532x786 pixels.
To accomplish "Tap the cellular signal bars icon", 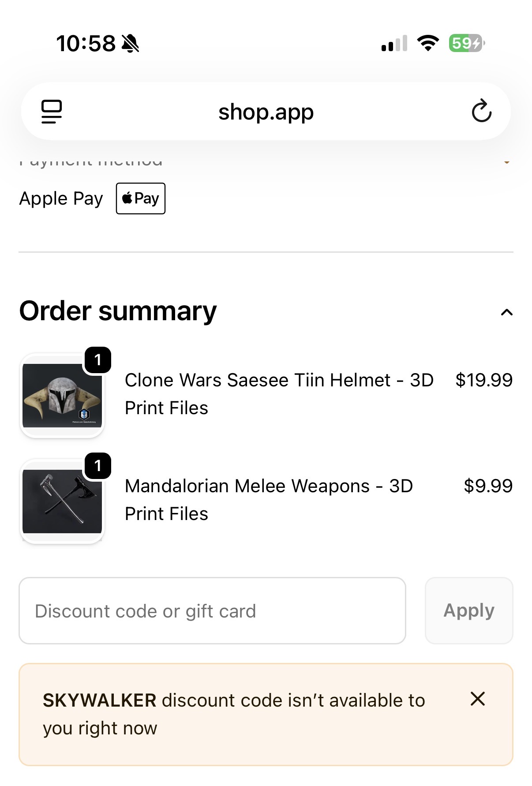I will coord(394,44).
